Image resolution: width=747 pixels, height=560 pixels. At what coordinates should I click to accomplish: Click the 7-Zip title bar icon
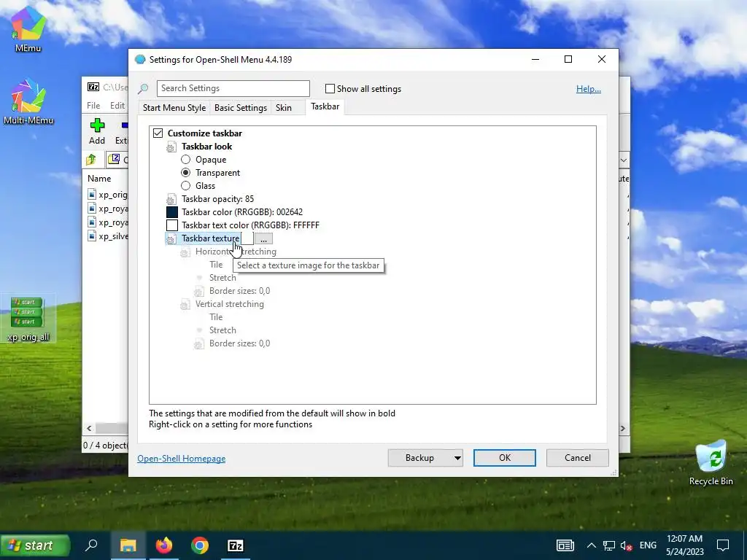pyautogui.click(x=93, y=87)
